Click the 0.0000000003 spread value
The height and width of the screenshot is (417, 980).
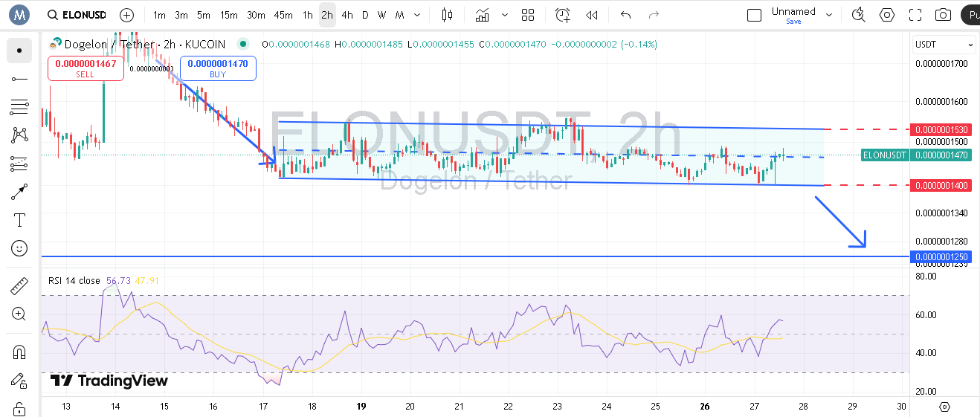[152, 68]
